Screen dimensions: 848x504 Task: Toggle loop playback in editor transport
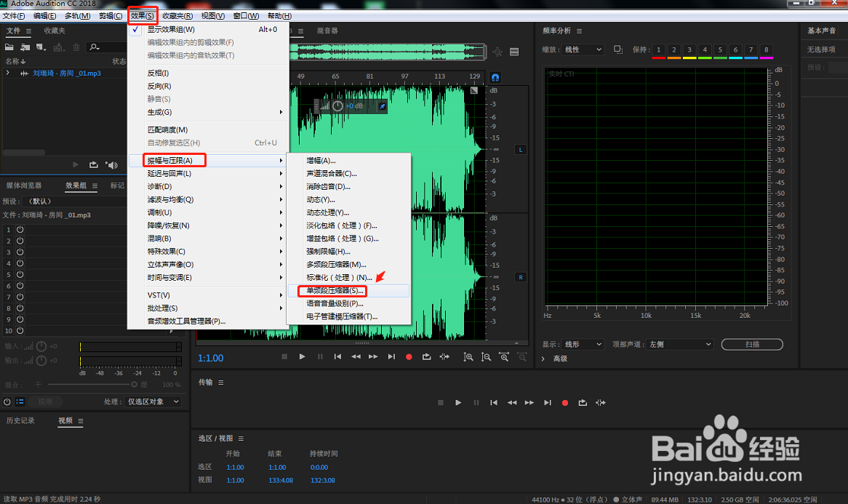tap(427, 356)
